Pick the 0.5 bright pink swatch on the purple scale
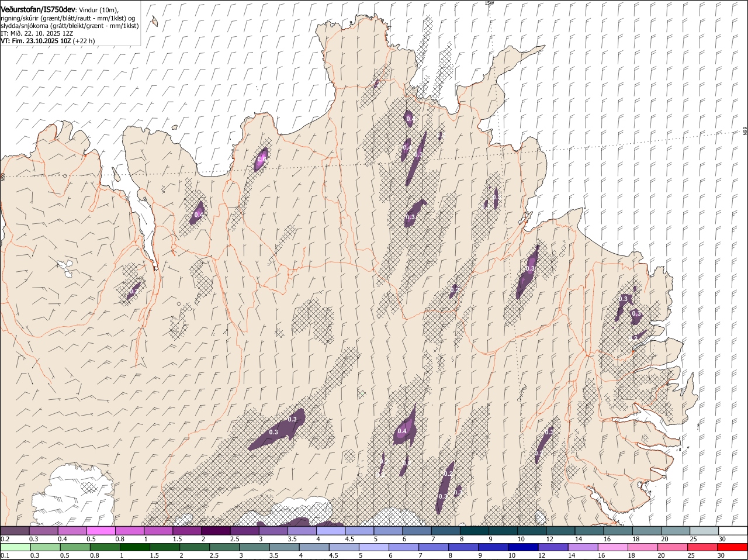Image resolution: width=748 pixels, height=560 pixels. (101, 530)
